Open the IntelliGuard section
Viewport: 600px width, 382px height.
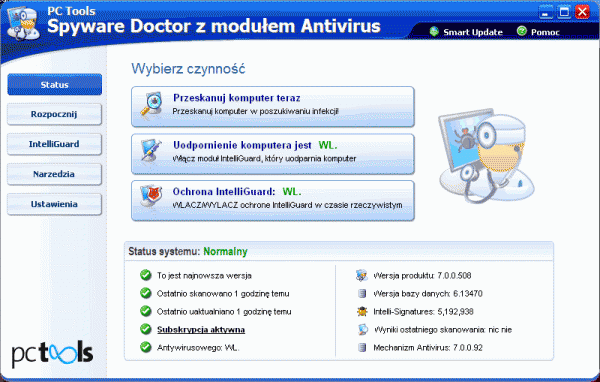pos(54,144)
